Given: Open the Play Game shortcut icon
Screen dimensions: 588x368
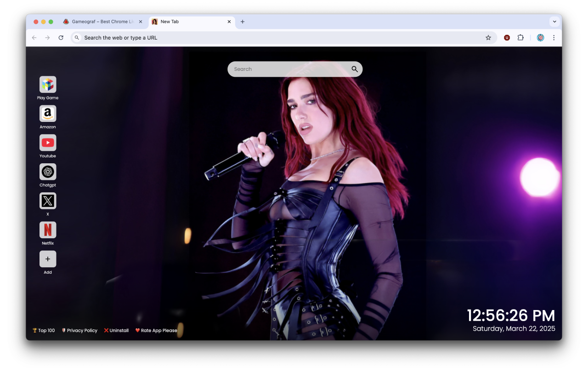Looking at the screenshot, I should click(48, 85).
